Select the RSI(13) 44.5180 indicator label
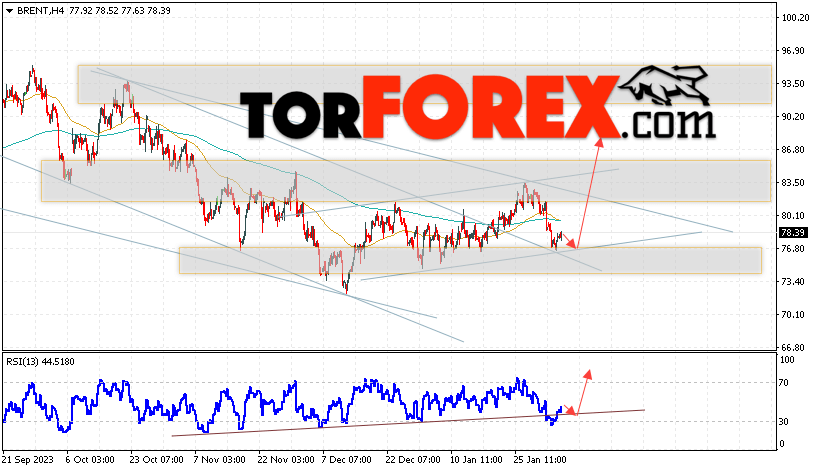The image size is (816, 471). point(40,362)
